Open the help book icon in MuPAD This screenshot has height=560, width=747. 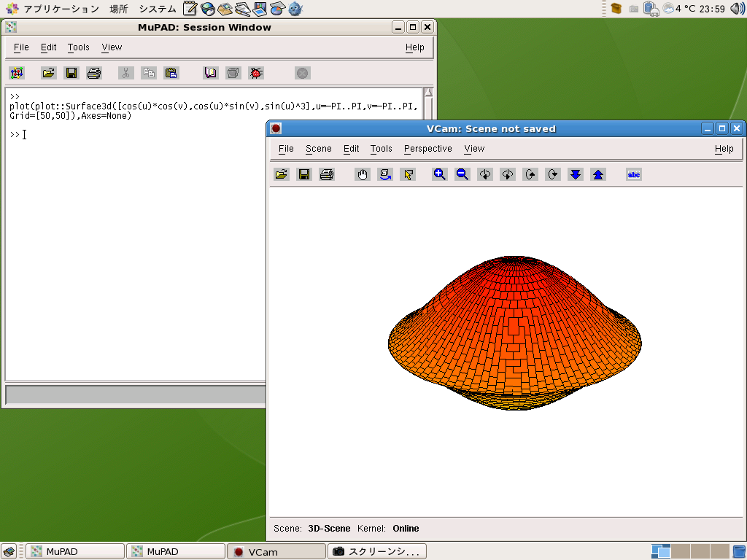[x=211, y=73]
